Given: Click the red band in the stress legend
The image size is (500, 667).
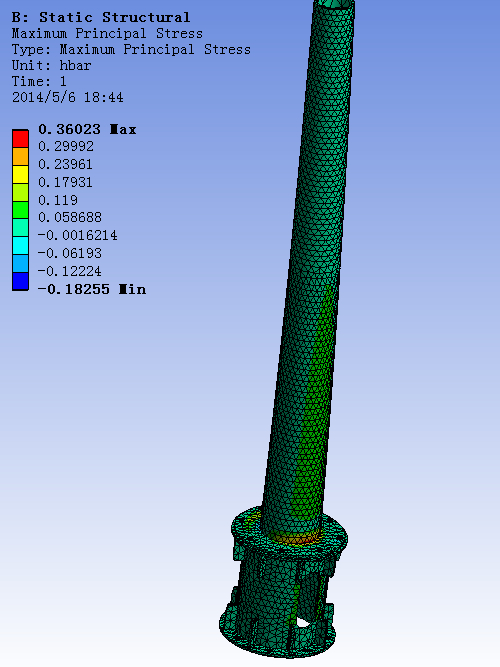Looking at the screenshot, I should pyautogui.click(x=20, y=139).
